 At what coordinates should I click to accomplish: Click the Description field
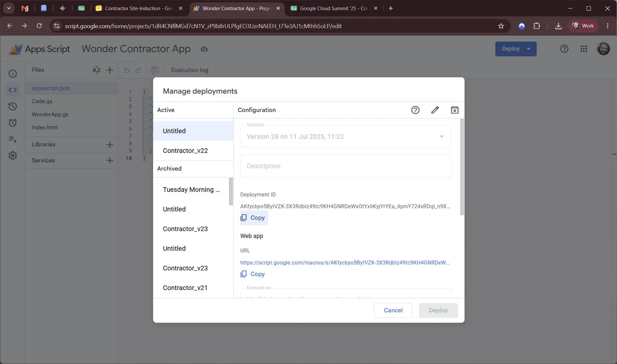[346, 166]
